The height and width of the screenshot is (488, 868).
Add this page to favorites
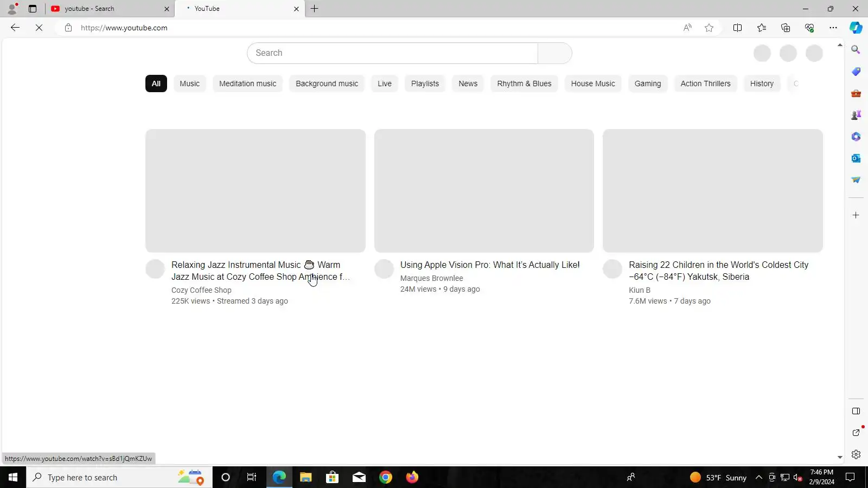coord(709,28)
